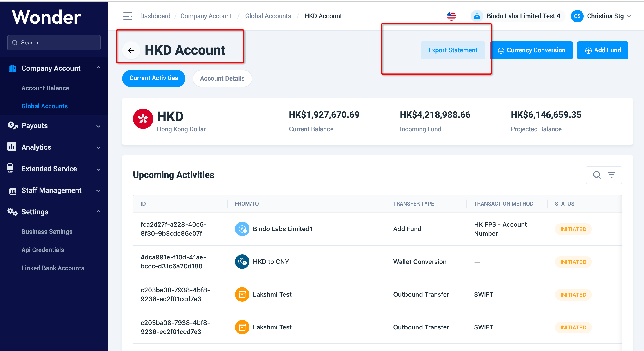The height and width of the screenshot is (351, 644).
Task: Click the HKD to CNY conversion icon
Action: (242, 262)
